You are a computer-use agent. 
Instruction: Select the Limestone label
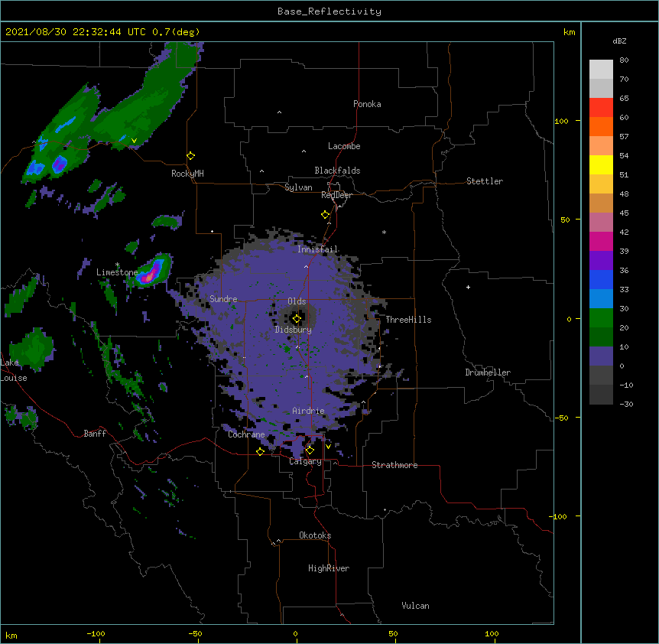coord(117,272)
